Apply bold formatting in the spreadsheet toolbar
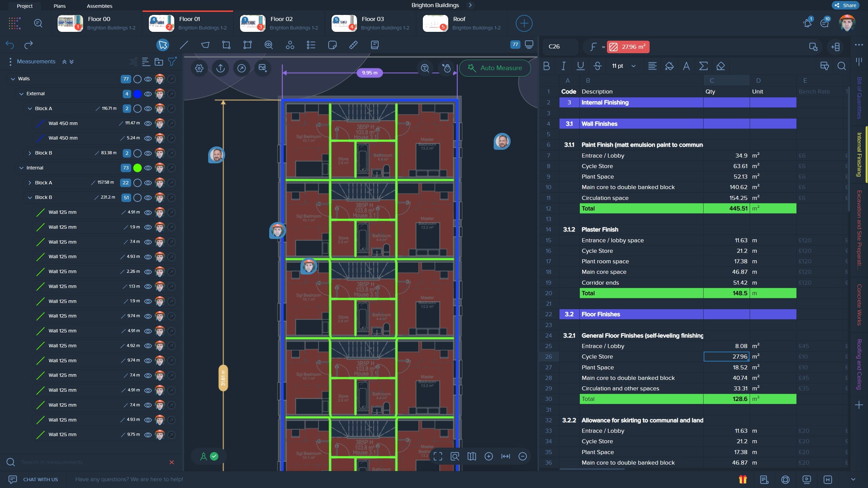 [x=547, y=66]
